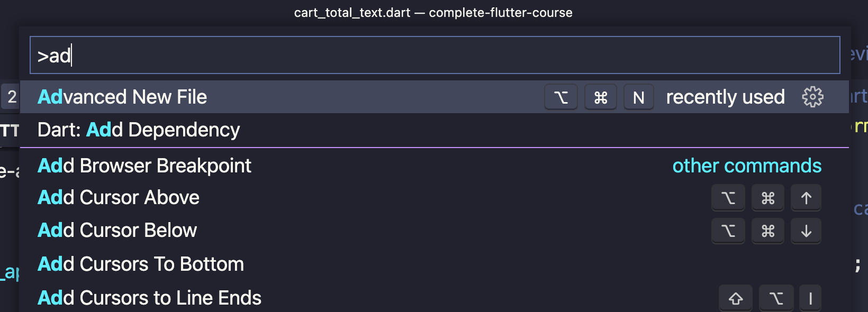Click Shift key badge for Cursors to Line Ends

pos(735,299)
